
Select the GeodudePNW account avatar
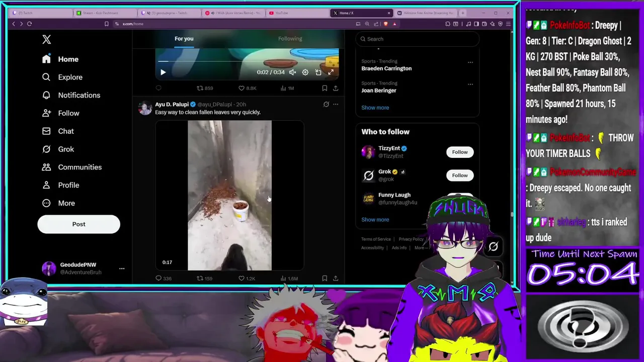pyautogui.click(x=49, y=268)
